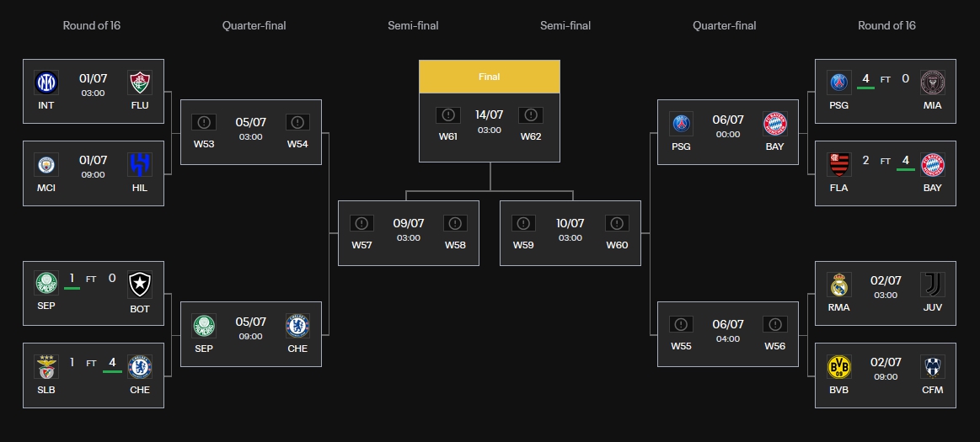The height and width of the screenshot is (442, 980).
Task: Open the yellow Final header
Action: 490,77
